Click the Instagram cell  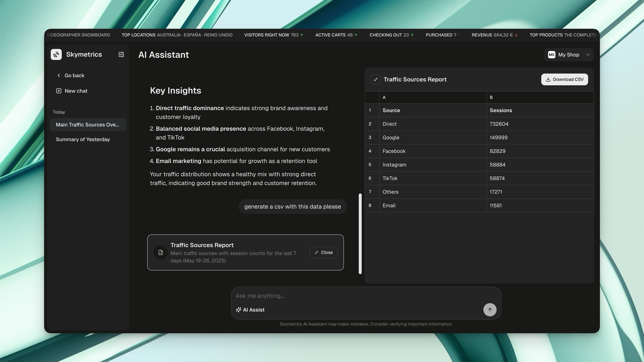(433, 165)
